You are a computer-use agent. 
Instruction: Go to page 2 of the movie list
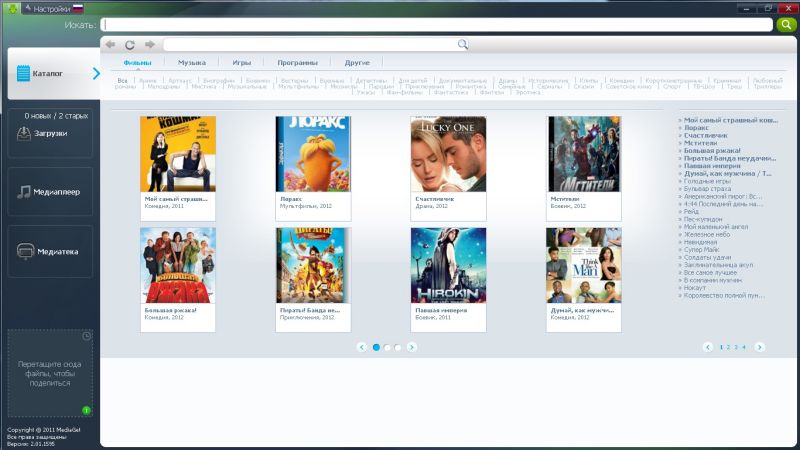click(x=729, y=347)
